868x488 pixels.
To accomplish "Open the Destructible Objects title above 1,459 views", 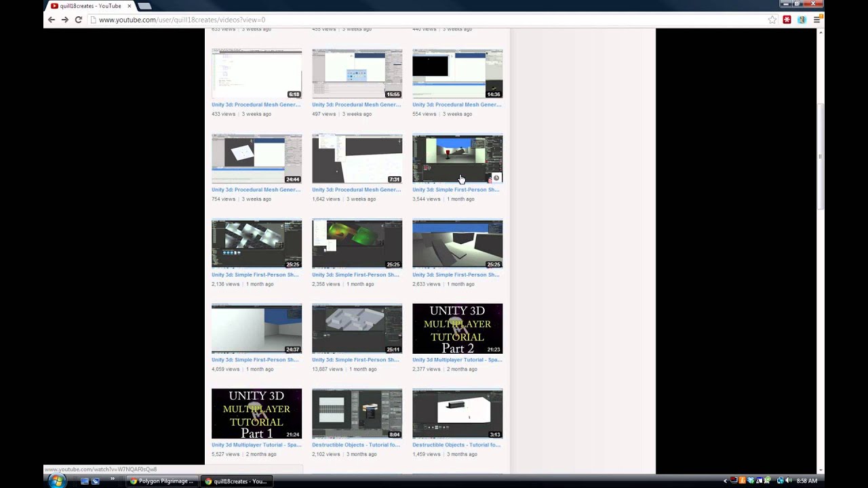I will pos(456,445).
